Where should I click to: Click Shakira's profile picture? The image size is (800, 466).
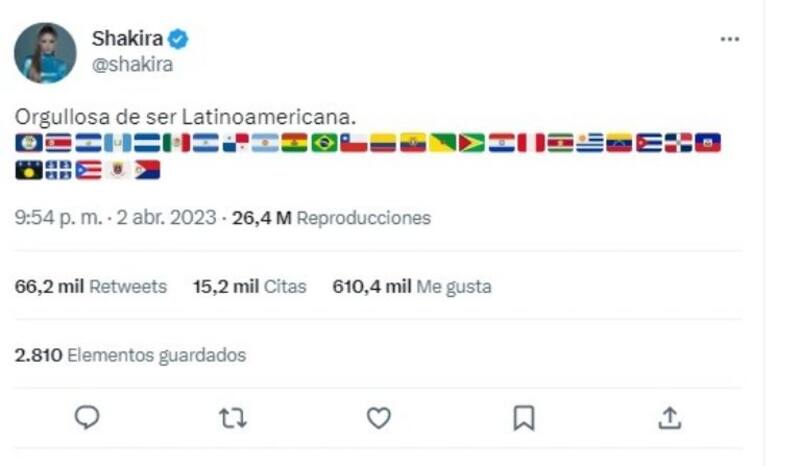pos(45,52)
